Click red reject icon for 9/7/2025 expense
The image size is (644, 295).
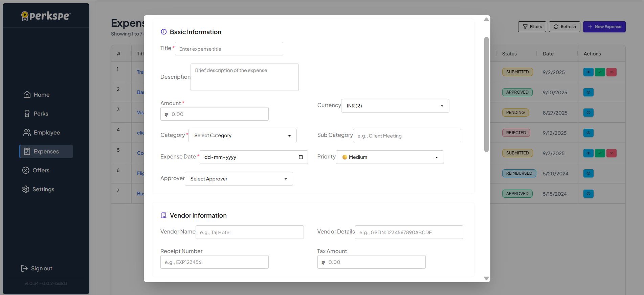point(611,153)
